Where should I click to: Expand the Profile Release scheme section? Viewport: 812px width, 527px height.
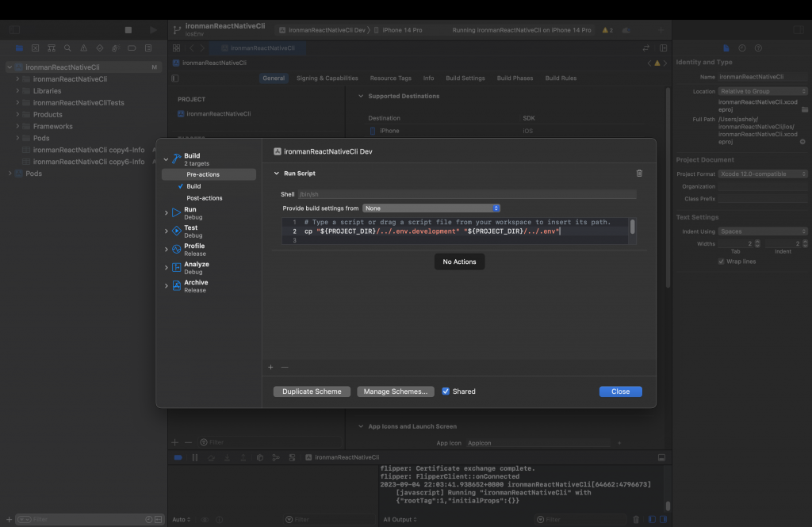click(x=167, y=249)
